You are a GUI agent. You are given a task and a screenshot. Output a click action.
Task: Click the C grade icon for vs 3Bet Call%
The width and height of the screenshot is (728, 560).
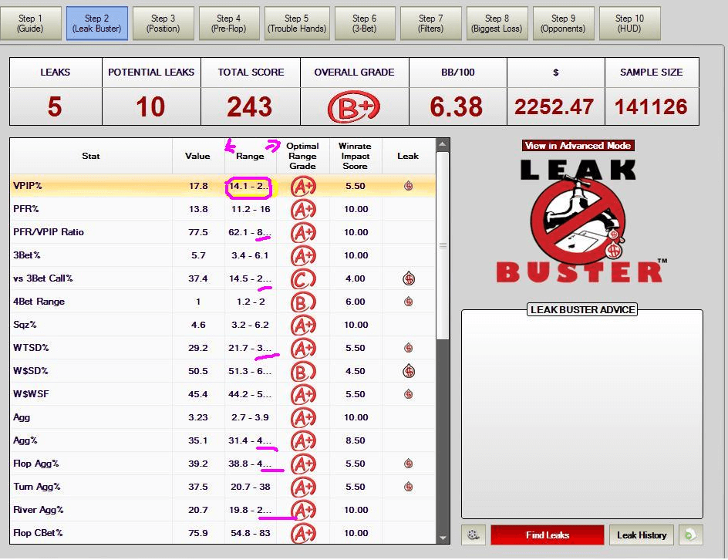[x=302, y=278]
